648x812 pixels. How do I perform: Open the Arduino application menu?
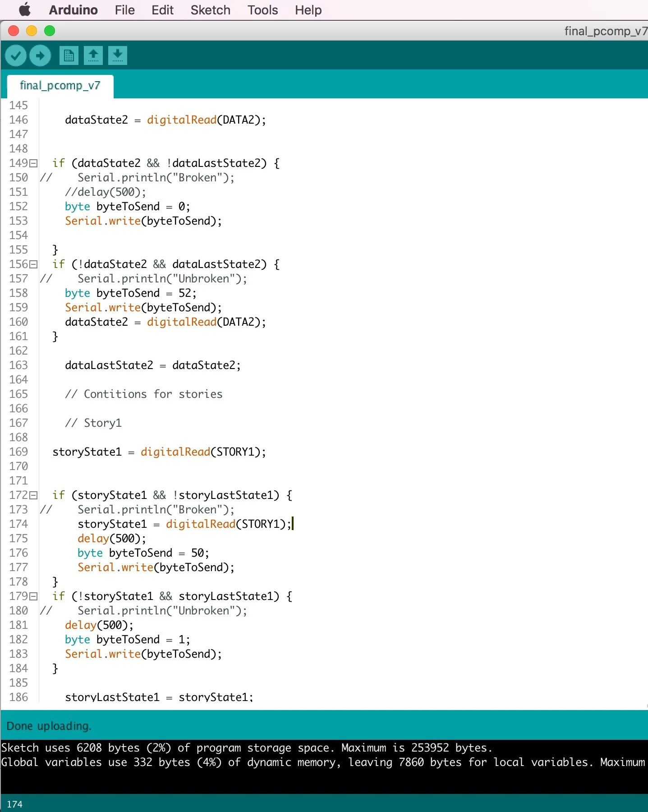point(73,10)
